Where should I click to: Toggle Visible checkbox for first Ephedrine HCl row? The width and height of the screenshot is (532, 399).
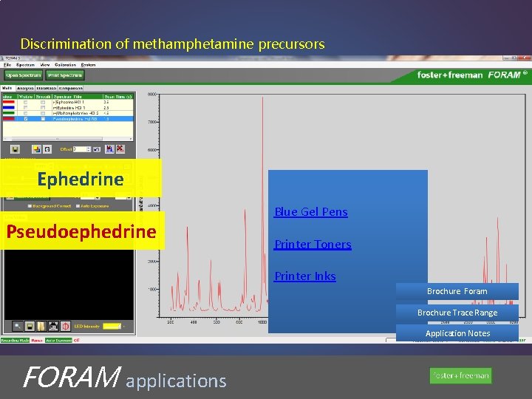click(26, 102)
